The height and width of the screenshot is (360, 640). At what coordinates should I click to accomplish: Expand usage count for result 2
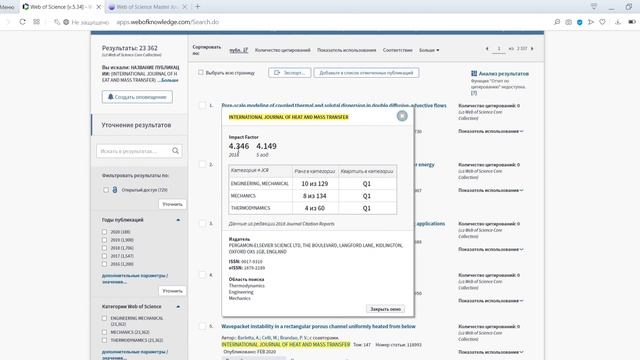point(491,190)
